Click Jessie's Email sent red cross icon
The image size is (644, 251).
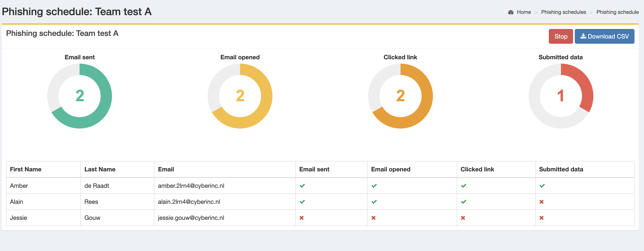(x=302, y=218)
